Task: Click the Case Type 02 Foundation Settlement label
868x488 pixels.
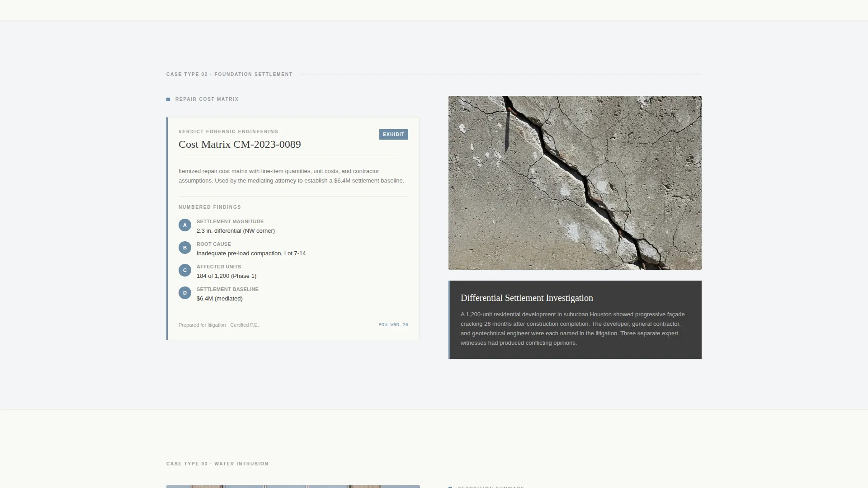Action: [229, 74]
